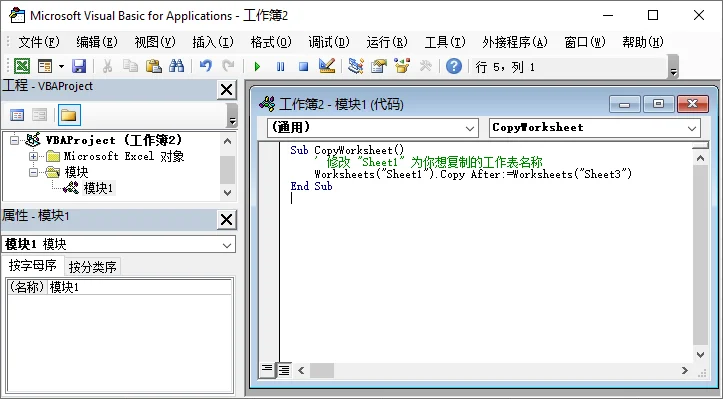Click code window horizontal scroll right arrow
Viewport: 723px width, 399px height.
click(685, 370)
